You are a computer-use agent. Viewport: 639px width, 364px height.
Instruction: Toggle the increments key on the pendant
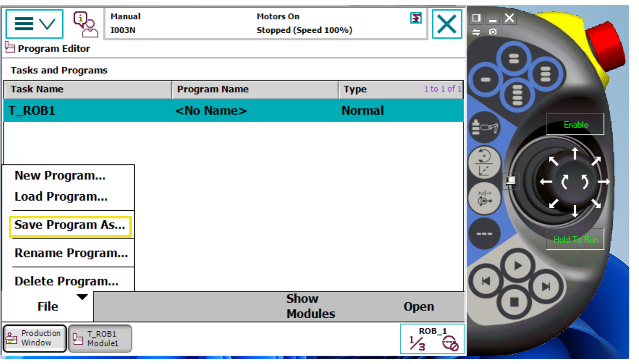pyautogui.click(x=485, y=233)
